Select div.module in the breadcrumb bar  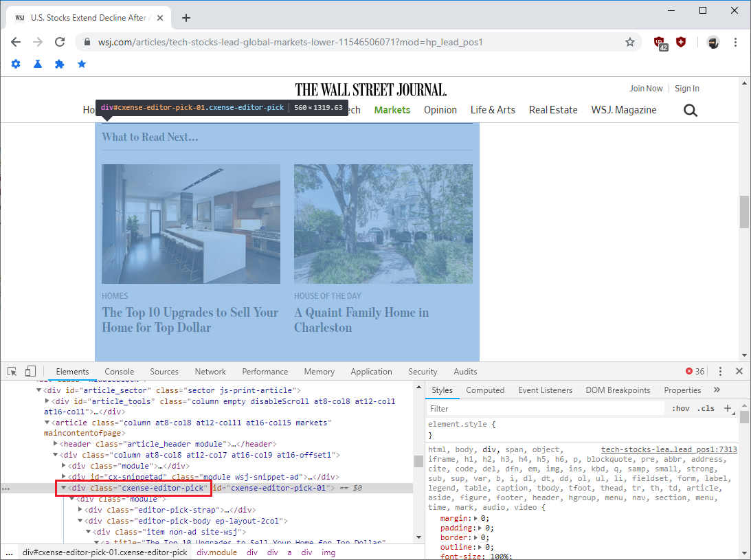pos(216,552)
